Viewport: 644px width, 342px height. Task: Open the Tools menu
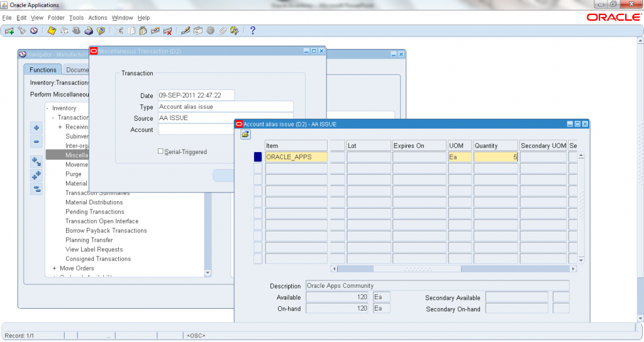point(76,18)
